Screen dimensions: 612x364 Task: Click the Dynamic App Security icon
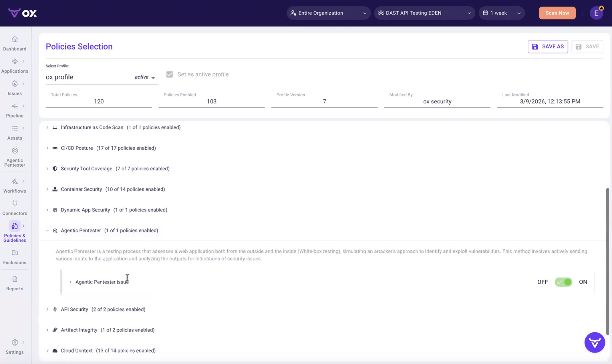[x=55, y=210]
